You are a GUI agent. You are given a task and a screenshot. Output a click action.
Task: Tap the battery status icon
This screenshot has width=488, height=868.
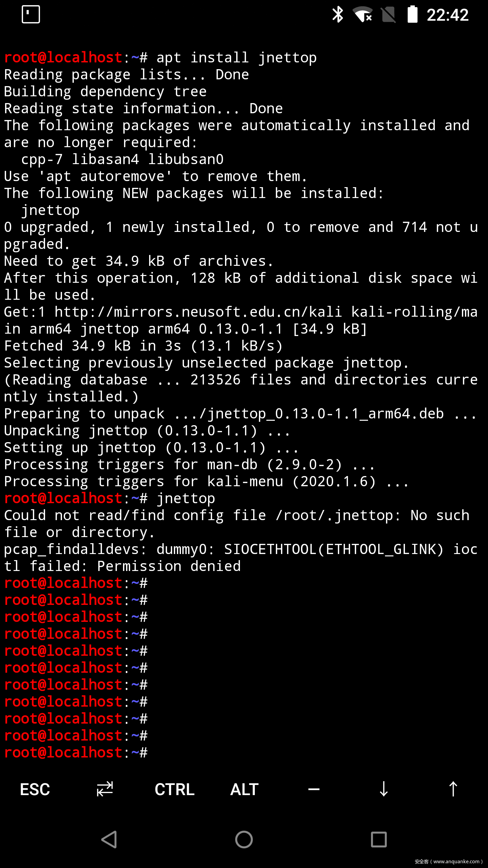(412, 15)
